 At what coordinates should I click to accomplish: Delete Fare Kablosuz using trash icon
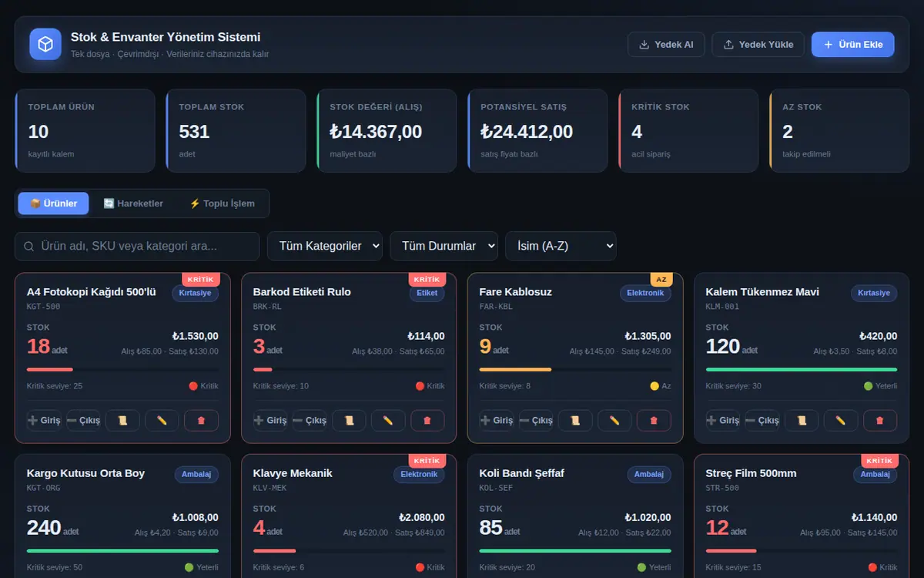pos(654,420)
